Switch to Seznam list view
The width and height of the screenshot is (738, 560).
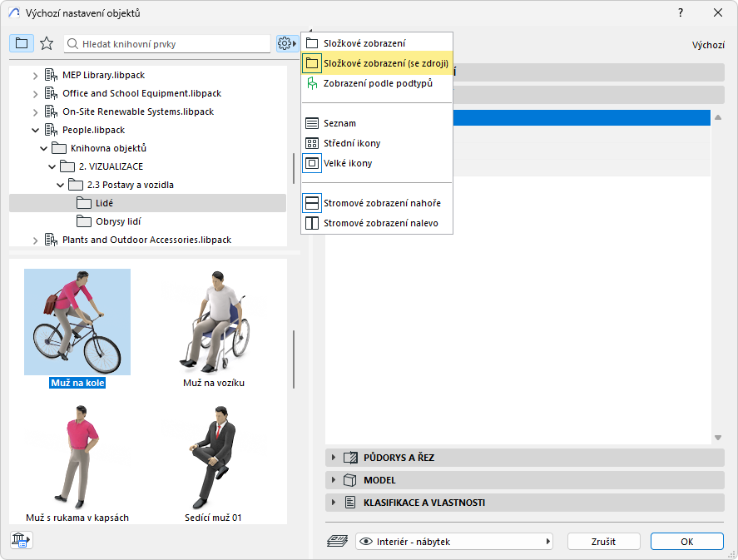(377, 123)
